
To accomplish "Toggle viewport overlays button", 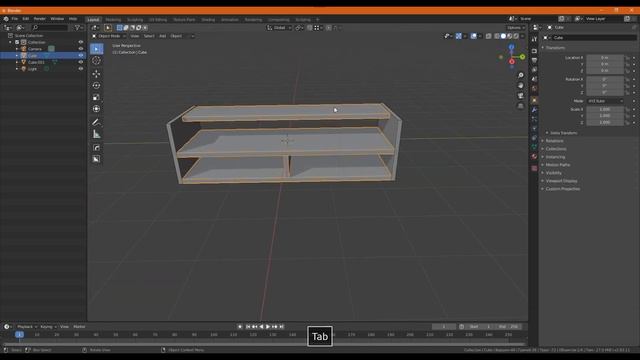I will pyautogui.click(x=473, y=36).
